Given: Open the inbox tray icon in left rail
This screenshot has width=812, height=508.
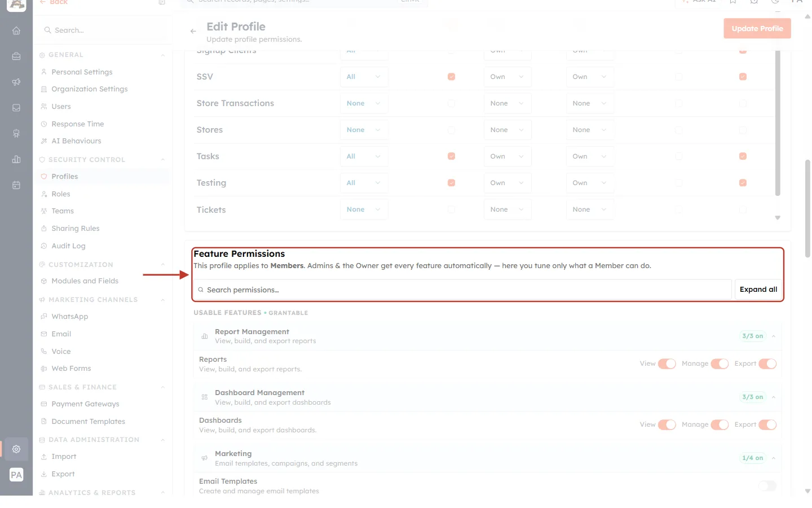Looking at the screenshot, I should pos(16,108).
